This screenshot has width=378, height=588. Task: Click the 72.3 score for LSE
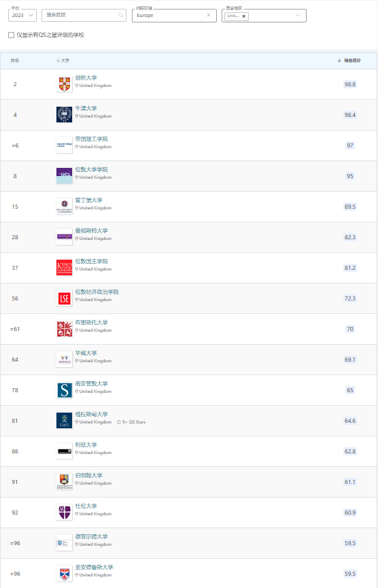point(350,298)
